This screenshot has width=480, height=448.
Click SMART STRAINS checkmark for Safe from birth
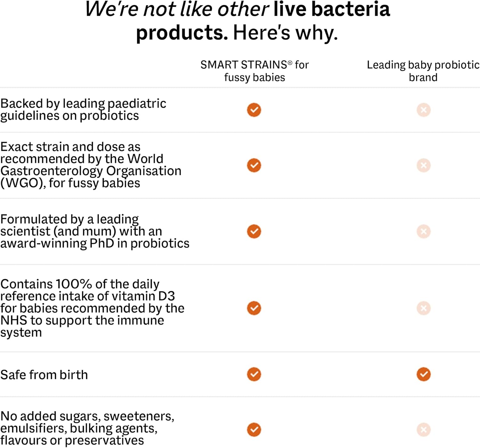click(254, 374)
